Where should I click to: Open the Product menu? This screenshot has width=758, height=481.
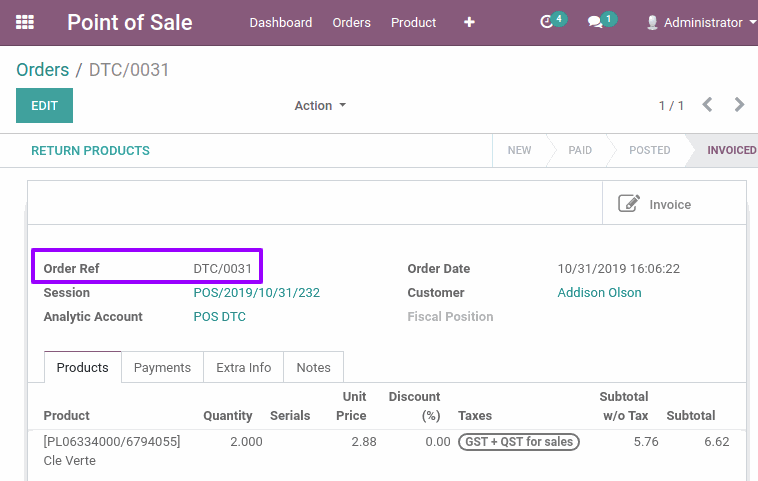[x=413, y=23]
